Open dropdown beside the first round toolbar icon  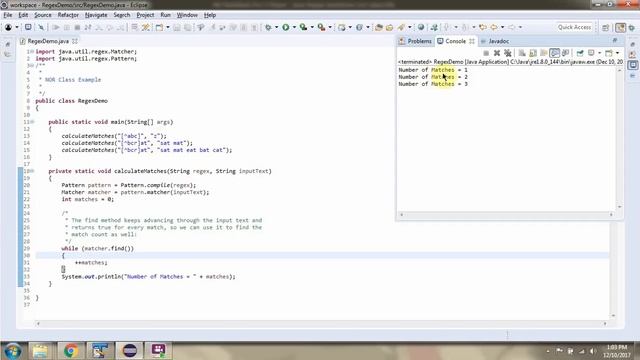click(x=17, y=27)
